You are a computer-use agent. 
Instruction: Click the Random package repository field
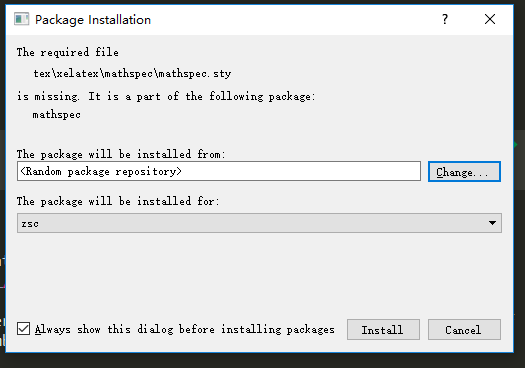pyautogui.click(x=219, y=171)
